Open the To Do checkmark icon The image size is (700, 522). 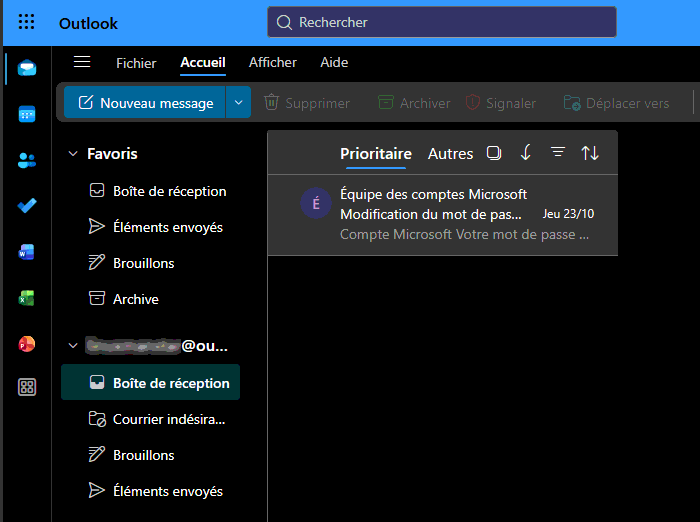(27, 205)
